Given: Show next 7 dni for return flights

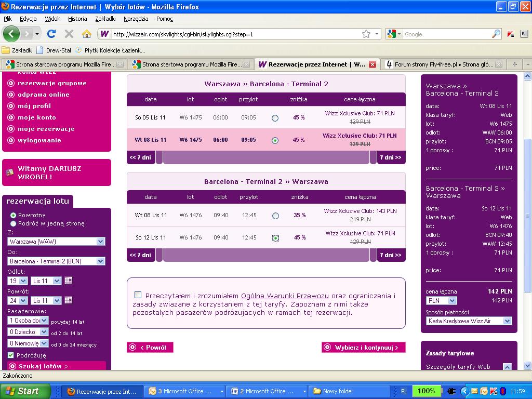Looking at the screenshot, I should coord(391,255).
